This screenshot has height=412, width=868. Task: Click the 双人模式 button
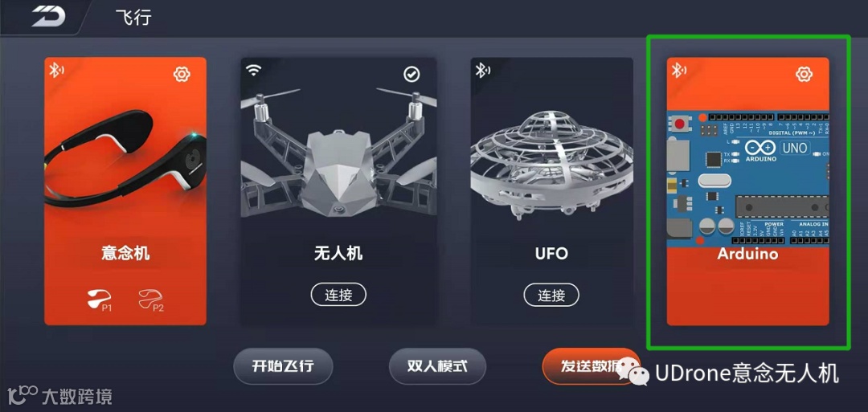click(437, 366)
